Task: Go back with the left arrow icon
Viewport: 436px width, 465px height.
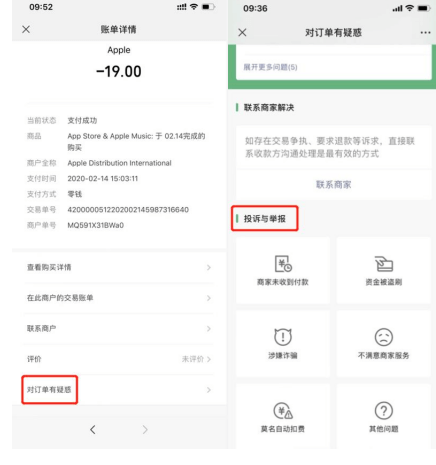Action: [x=93, y=429]
